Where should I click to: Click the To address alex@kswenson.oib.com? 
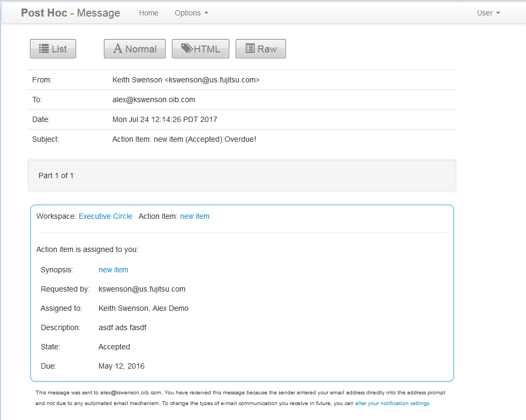tap(154, 100)
